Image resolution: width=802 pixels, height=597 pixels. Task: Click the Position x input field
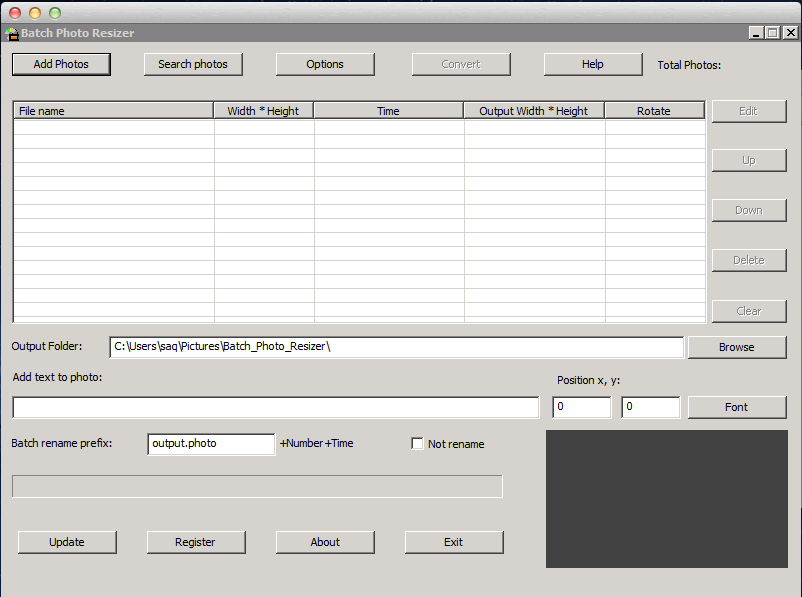point(581,407)
